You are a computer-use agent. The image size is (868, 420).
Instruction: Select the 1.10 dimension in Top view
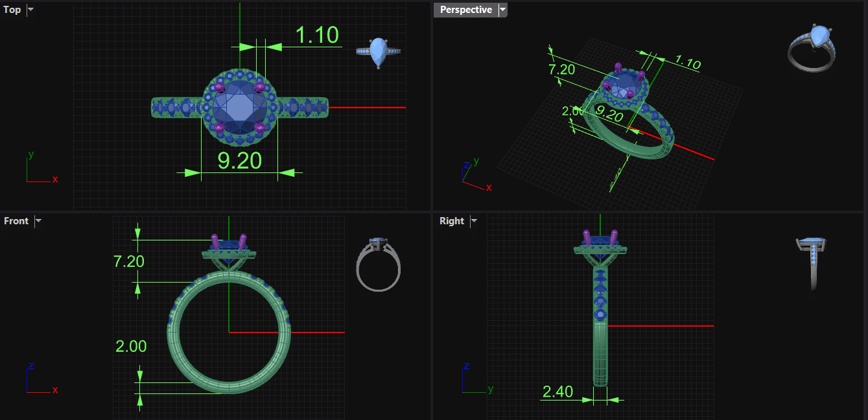[x=317, y=36]
